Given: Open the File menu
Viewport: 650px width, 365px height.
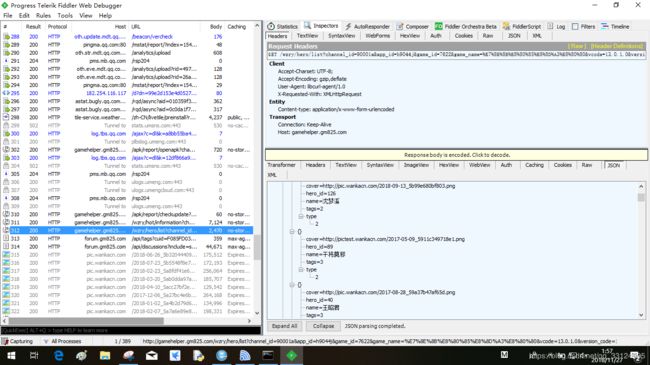Looking at the screenshot, I should pos(8,15).
